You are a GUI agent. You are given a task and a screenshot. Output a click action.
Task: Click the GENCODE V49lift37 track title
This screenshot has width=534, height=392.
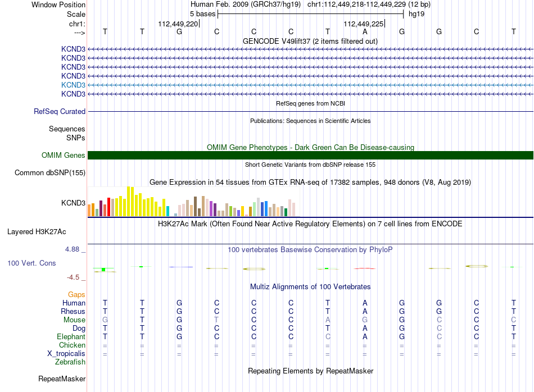tap(310, 41)
